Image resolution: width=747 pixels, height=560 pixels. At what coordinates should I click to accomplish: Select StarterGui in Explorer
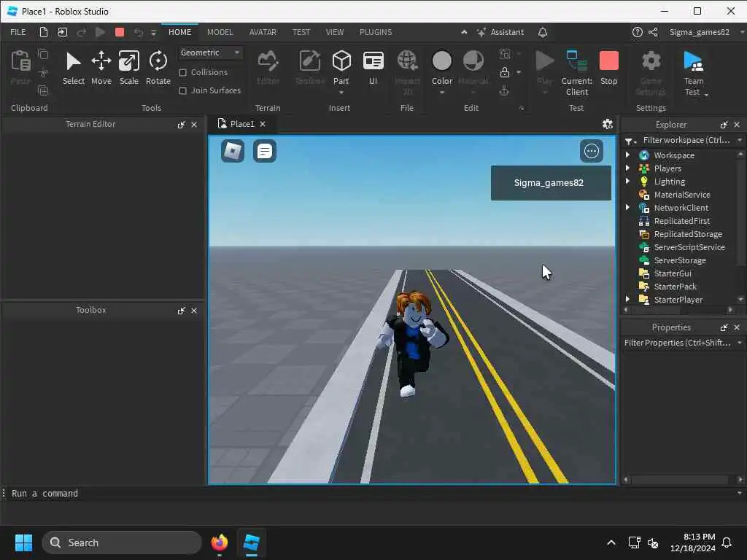pyautogui.click(x=672, y=273)
